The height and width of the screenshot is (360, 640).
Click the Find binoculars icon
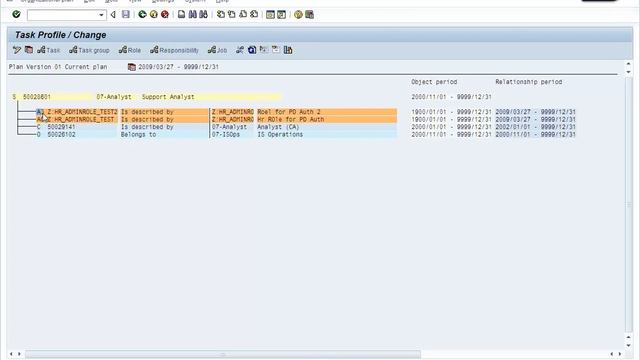[193, 15]
